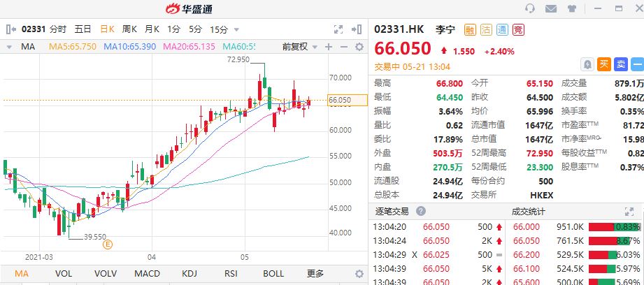
Task: Click the 13:04:29 tick at 66.025
Action: pyautogui.click(x=436, y=255)
